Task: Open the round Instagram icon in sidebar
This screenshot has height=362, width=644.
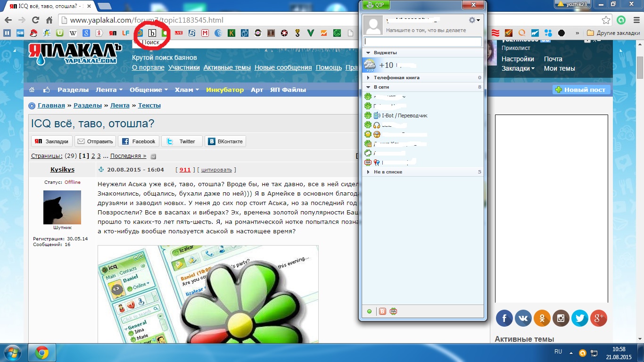Action: click(x=561, y=319)
